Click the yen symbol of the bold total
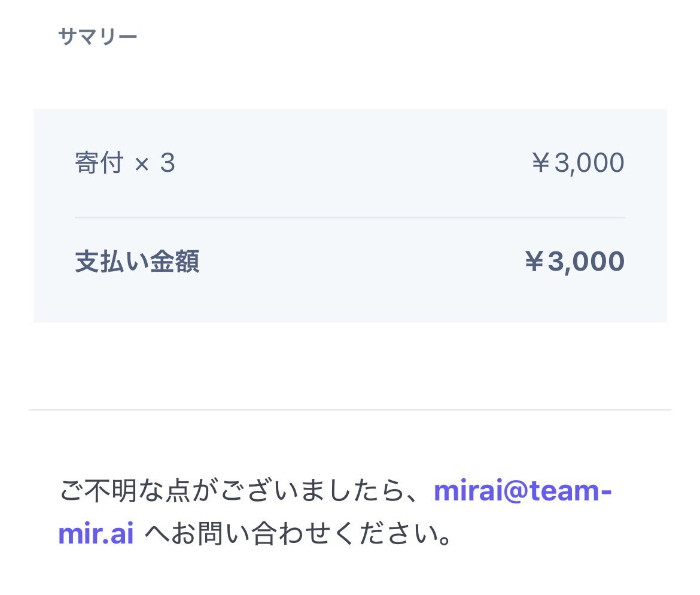Viewport: 700px width, 595px height. pyautogui.click(x=534, y=262)
